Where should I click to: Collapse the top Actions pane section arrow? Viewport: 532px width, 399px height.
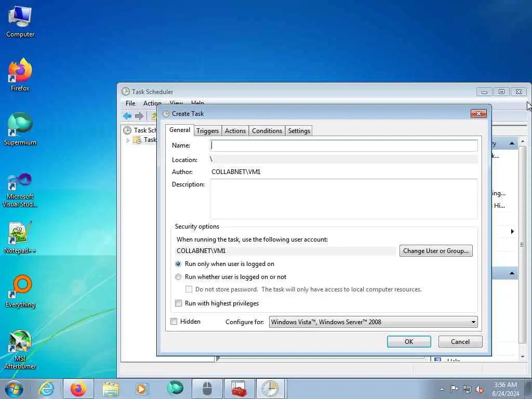512,143
